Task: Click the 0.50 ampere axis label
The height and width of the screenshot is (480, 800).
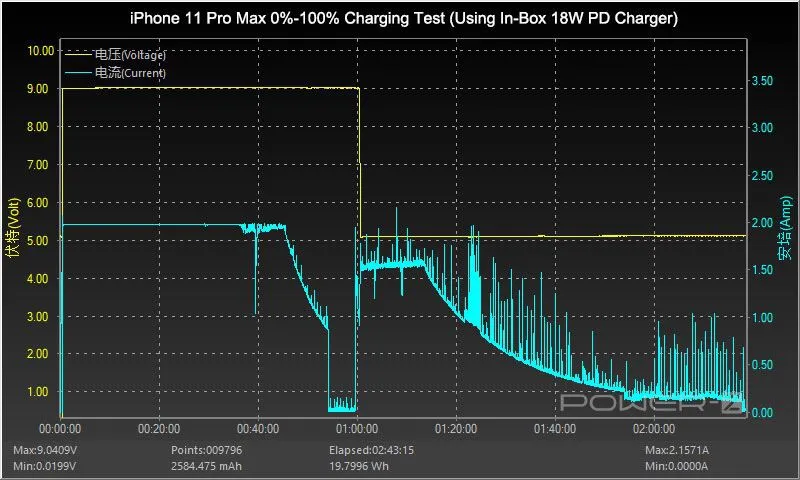Action: [762, 365]
